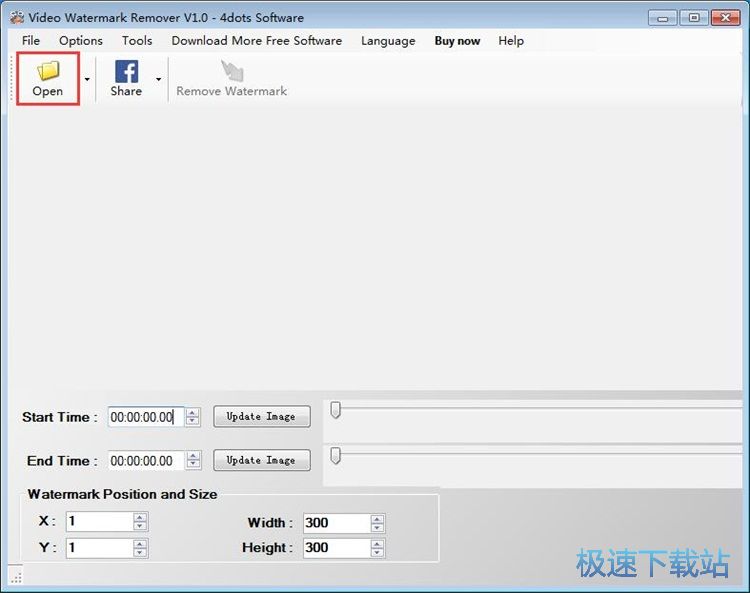The width and height of the screenshot is (750, 593).
Task: Click the watermark X position field
Action: [x=98, y=522]
